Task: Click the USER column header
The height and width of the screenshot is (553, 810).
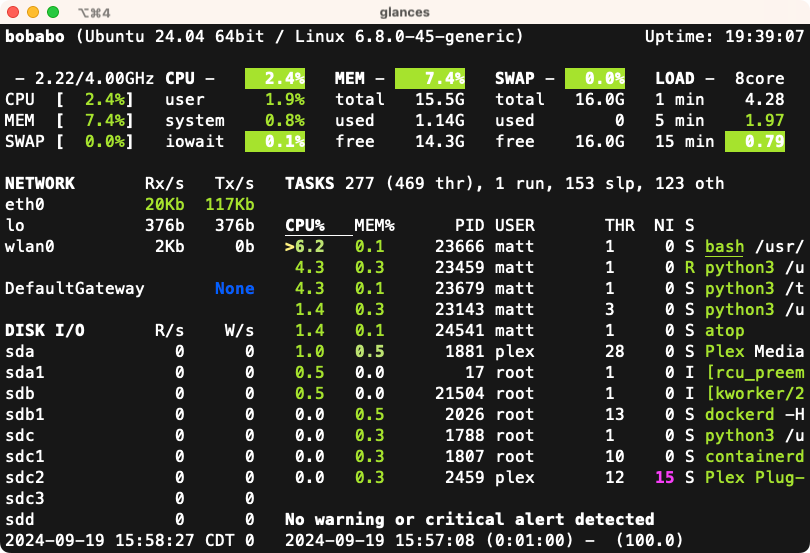Action: 515,225
